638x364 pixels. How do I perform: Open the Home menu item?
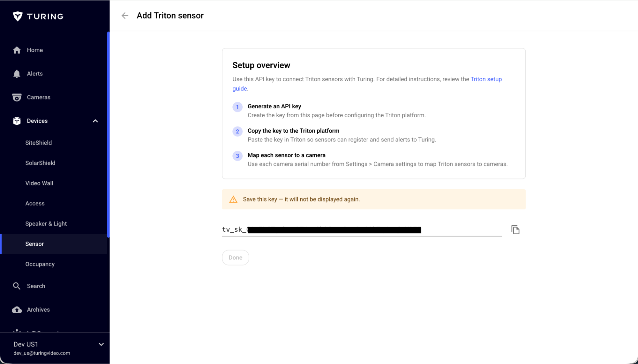tap(35, 50)
